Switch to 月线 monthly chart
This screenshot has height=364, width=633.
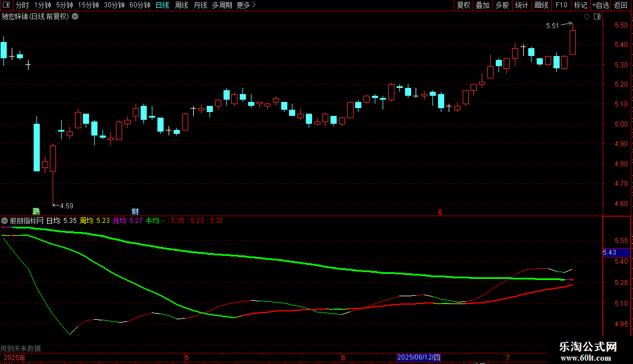click(x=200, y=5)
